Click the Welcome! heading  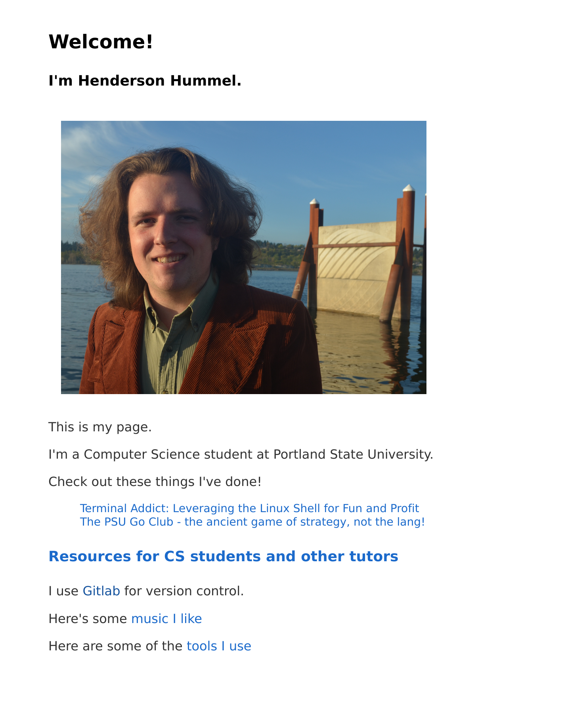[101, 42]
